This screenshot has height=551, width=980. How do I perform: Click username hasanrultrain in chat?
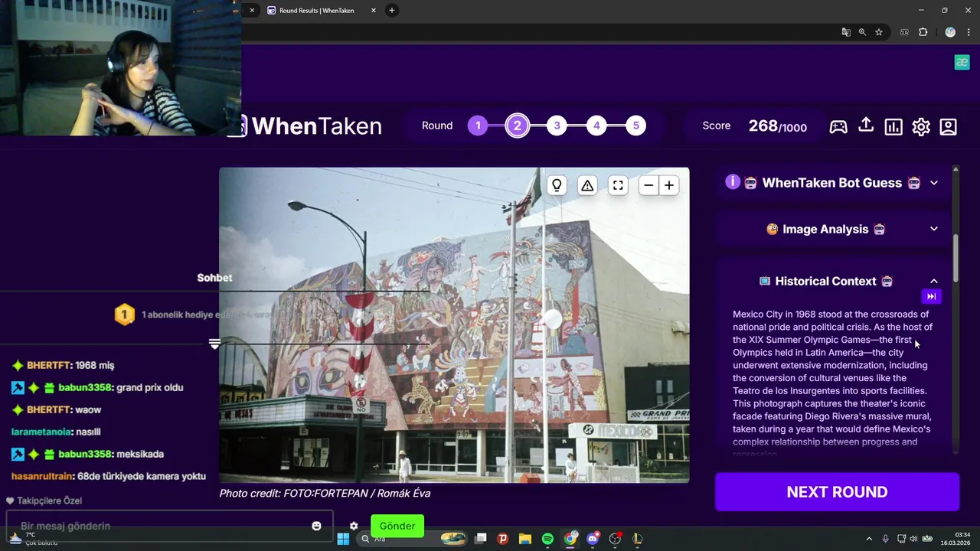click(x=43, y=476)
